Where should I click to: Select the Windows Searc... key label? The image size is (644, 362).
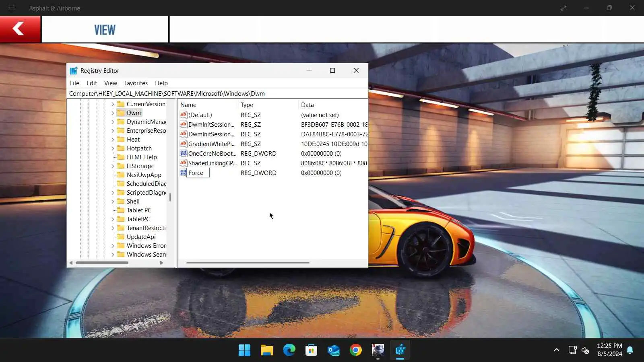[146, 255]
